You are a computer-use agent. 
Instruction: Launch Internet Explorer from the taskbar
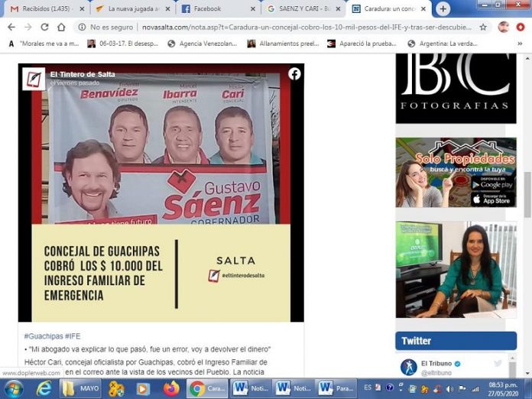coord(44,388)
